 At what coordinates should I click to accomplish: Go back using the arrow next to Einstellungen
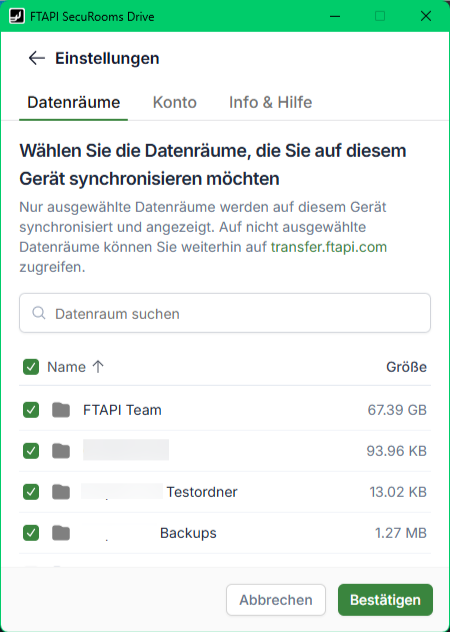tap(36, 58)
